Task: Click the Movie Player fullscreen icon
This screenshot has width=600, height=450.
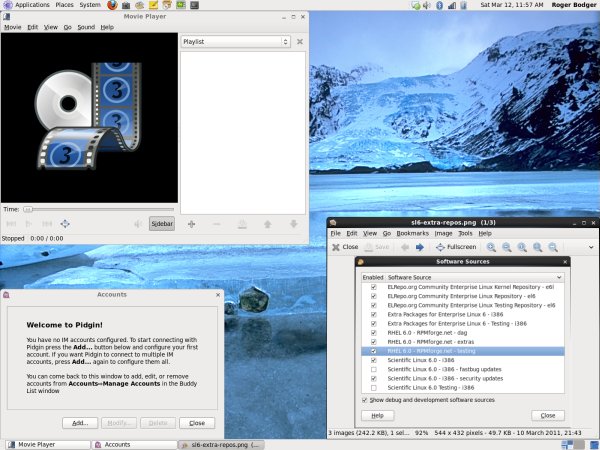Action: [65, 224]
